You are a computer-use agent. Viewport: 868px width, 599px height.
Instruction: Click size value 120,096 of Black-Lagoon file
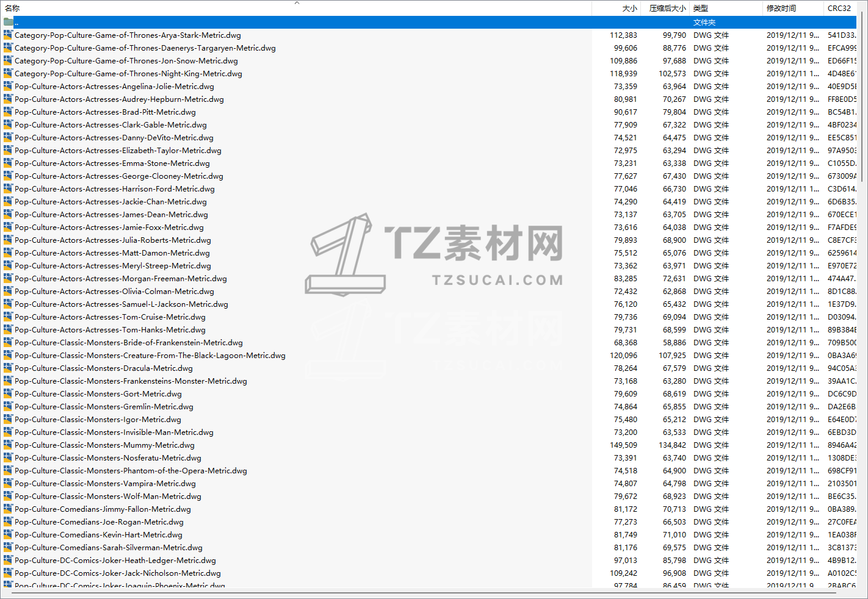(x=623, y=356)
